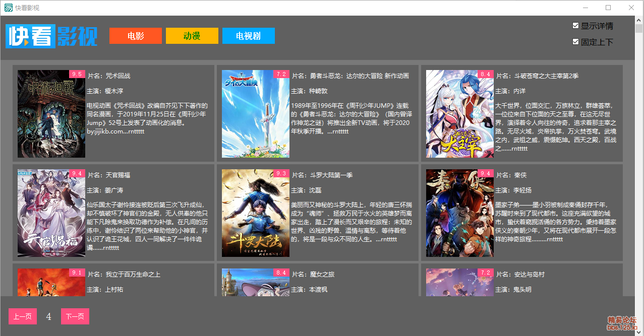
Task: Switch to the 动漫 tab
Action: coord(192,36)
